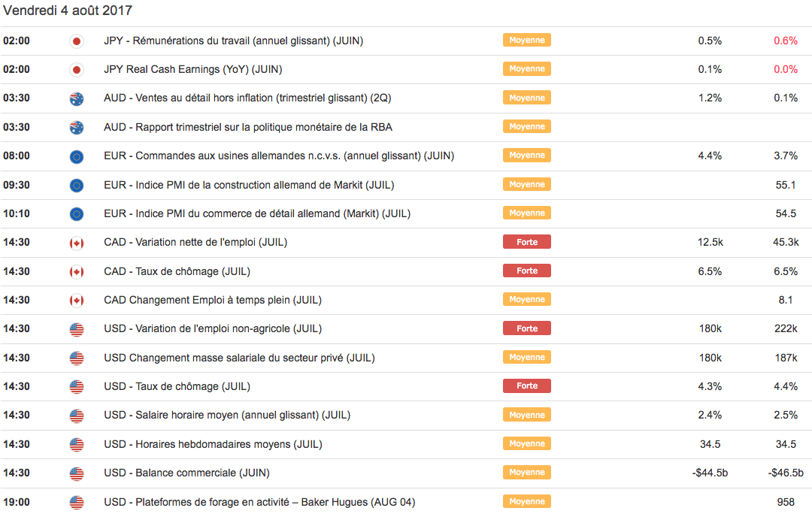Click the EU flag beside Commandes aux usines allemandes
The image size is (812, 514).
pos(76,156)
